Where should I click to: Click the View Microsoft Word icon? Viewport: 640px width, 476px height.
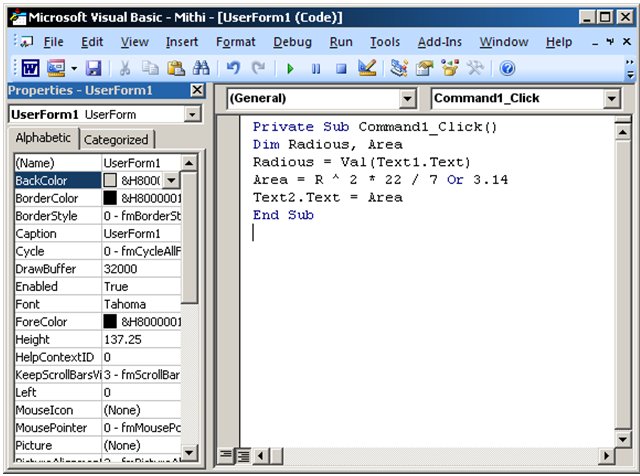[x=29, y=69]
